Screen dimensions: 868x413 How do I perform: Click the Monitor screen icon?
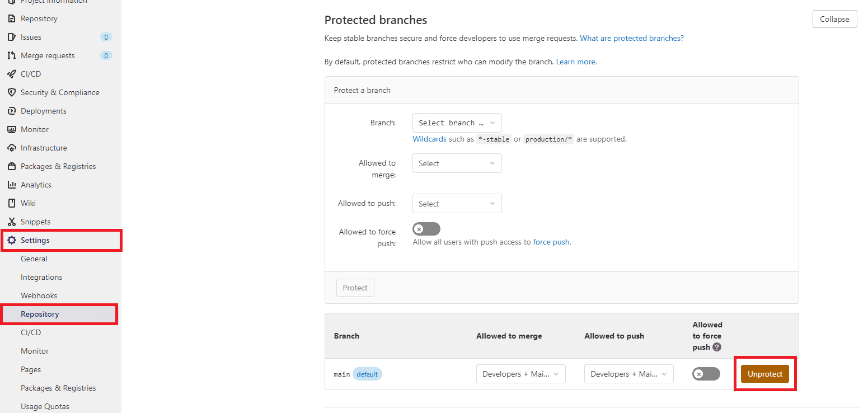[x=11, y=129]
